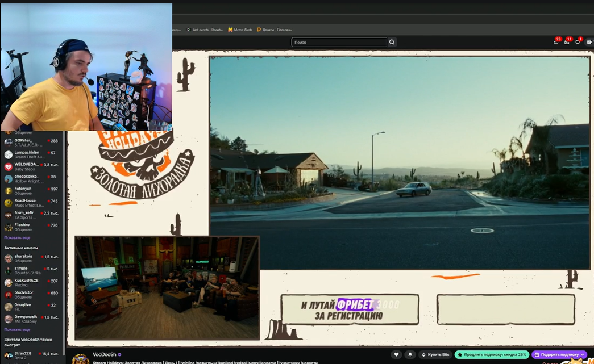This screenshot has height=364, width=594.
Task: Click fcsm_kefir channel avatar
Action: pyautogui.click(x=9, y=215)
